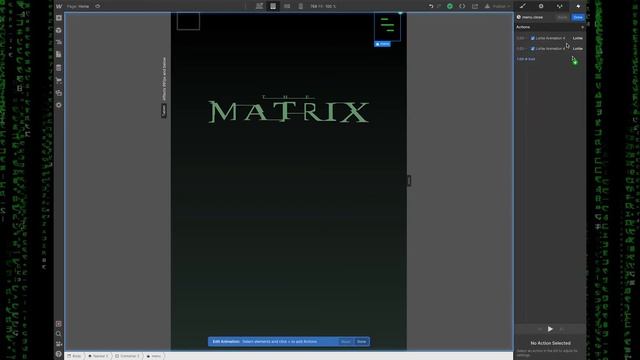Open the Ecommerce cart panel
This screenshot has width=640, height=360.
59,80
